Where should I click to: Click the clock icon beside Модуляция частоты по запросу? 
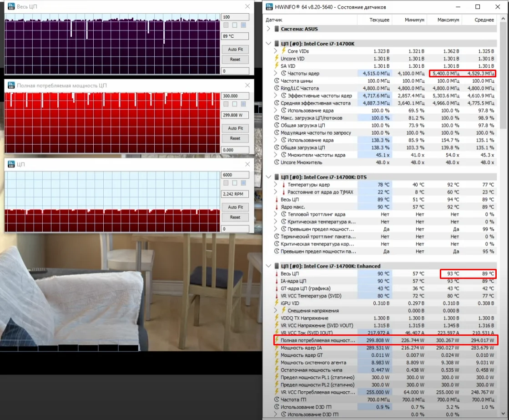[277, 132]
